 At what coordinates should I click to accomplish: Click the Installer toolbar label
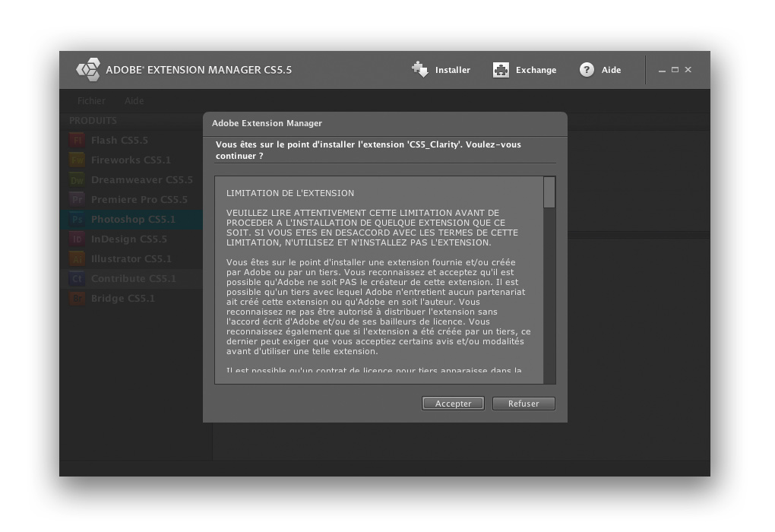(x=453, y=70)
